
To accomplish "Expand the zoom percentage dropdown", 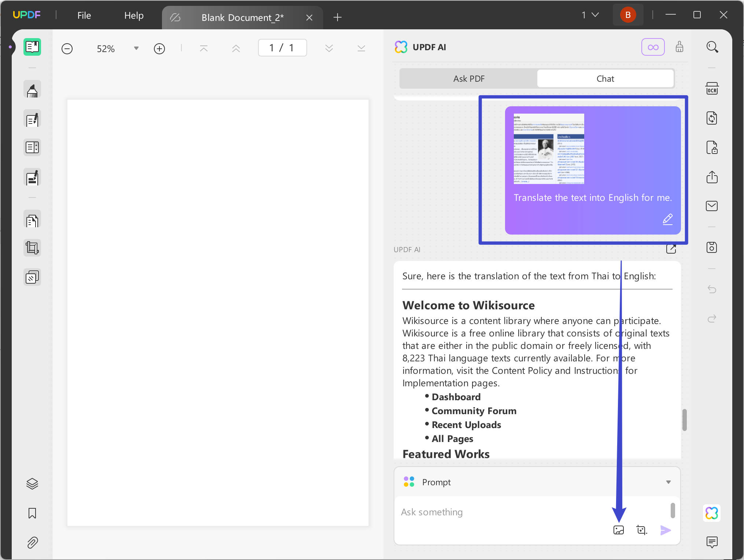I will (x=136, y=48).
